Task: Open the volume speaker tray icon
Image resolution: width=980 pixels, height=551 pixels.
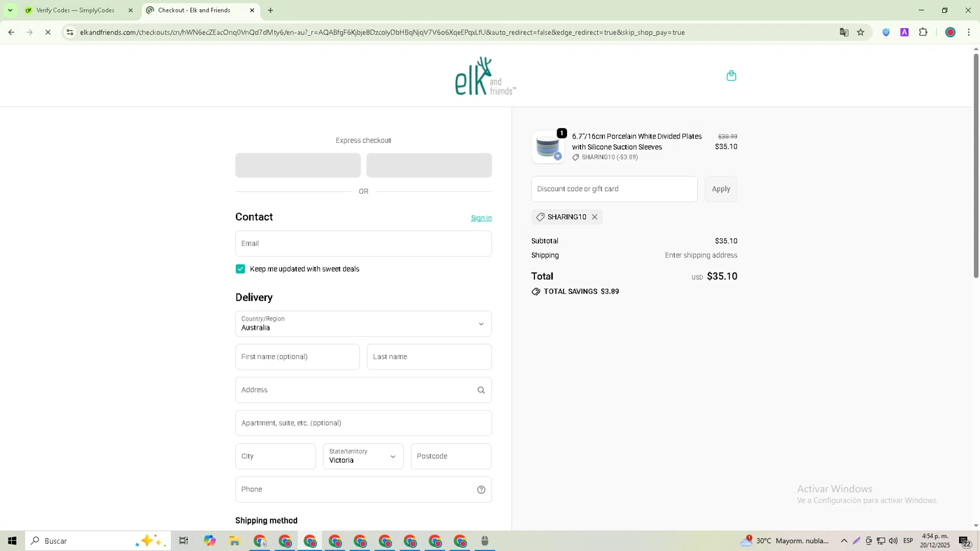Action: [893, 541]
